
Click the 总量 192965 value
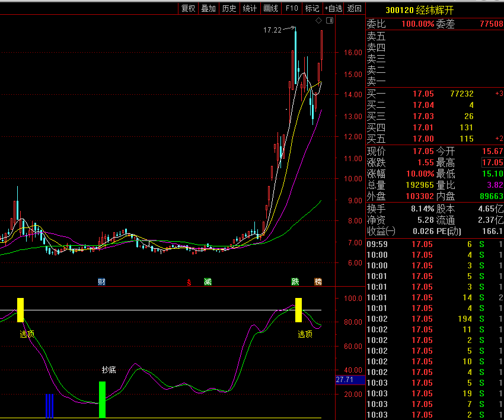coord(420,185)
